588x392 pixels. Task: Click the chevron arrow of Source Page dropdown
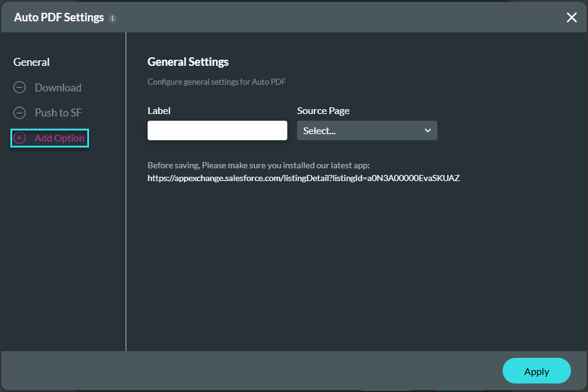click(x=428, y=130)
